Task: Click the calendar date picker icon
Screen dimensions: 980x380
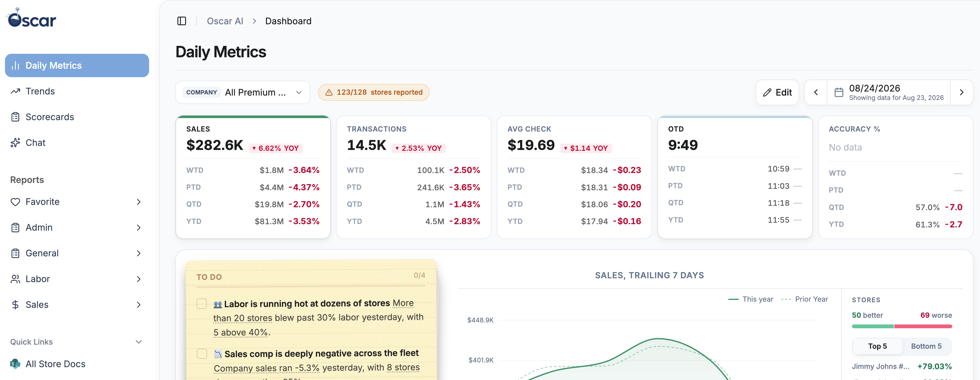Action: click(x=838, y=92)
